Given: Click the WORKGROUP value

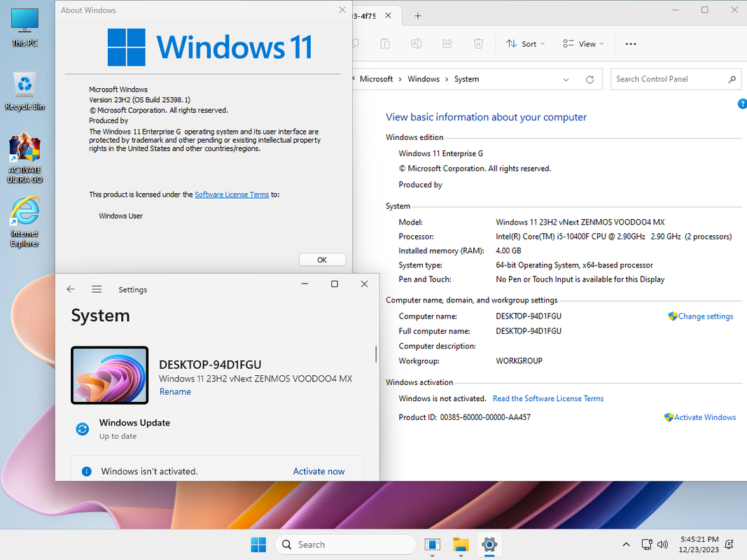Looking at the screenshot, I should coord(519,361).
